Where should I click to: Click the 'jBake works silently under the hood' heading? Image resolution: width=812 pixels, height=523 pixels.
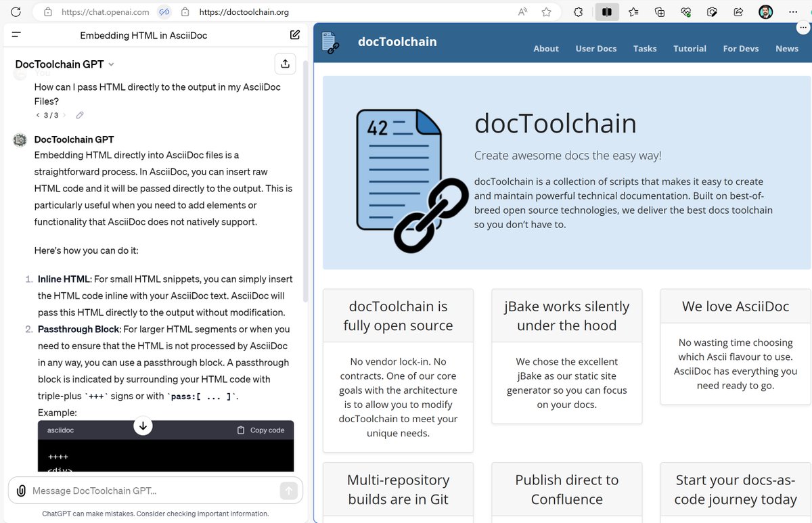tap(567, 316)
